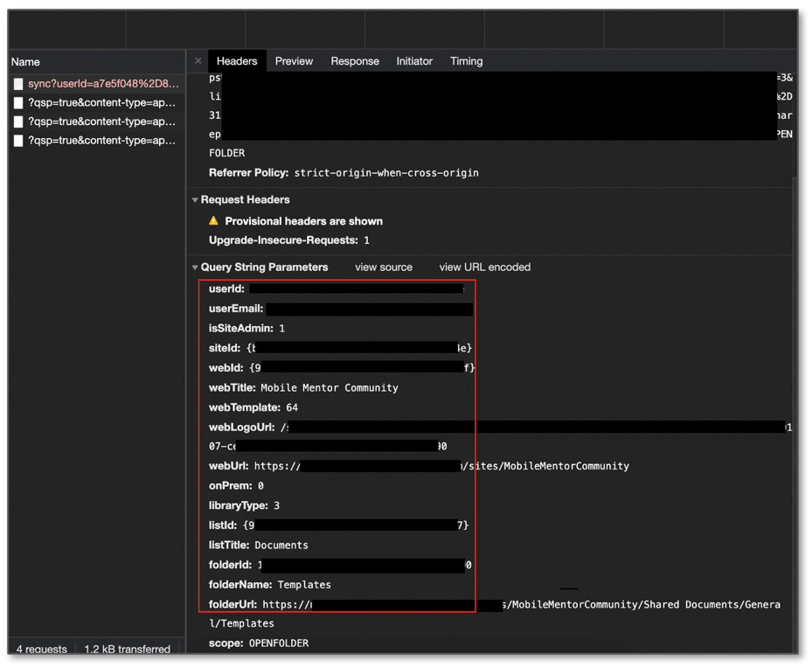This screenshot has height=667, width=812.
Task: Click the Name column header
Action: (x=24, y=62)
